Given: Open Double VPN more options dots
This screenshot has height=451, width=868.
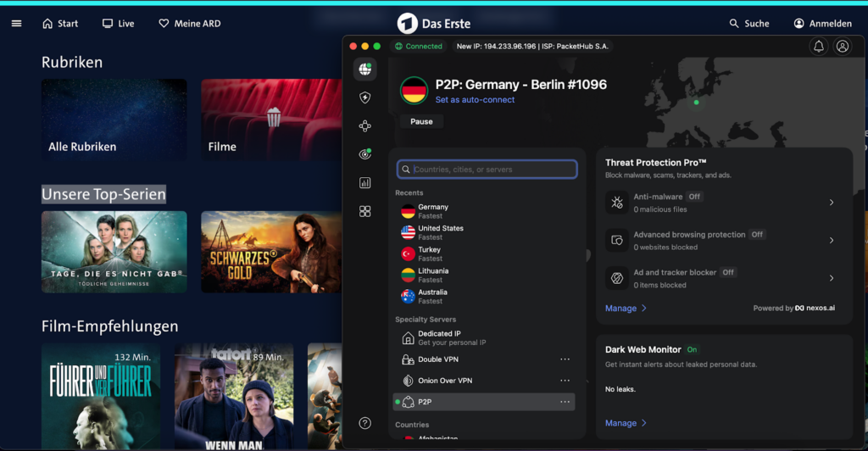Looking at the screenshot, I should point(565,359).
